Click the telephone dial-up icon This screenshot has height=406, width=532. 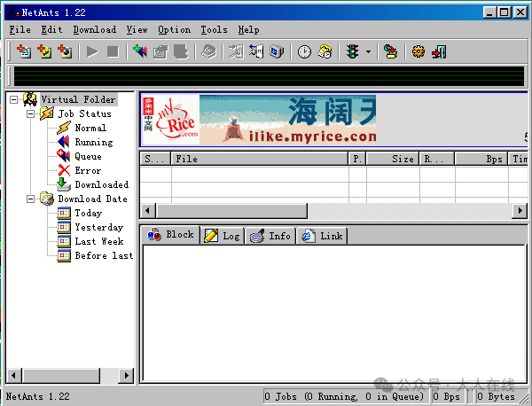[325, 51]
